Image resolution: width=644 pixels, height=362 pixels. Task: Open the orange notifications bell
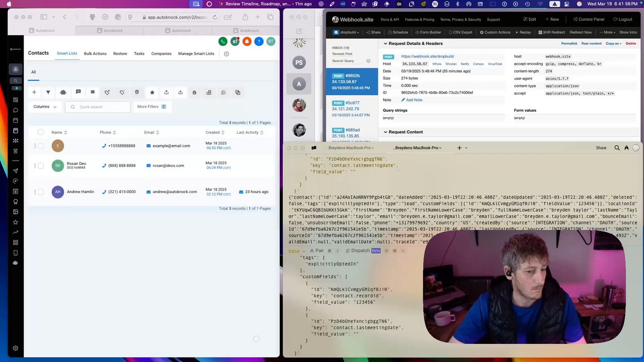[x=247, y=41]
